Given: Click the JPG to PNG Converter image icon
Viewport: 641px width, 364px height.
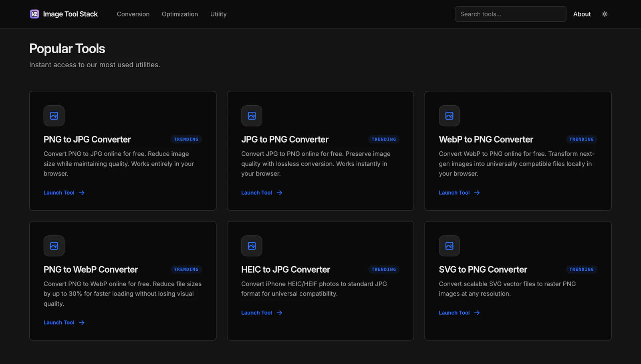Looking at the screenshot, I should (252, 116).
